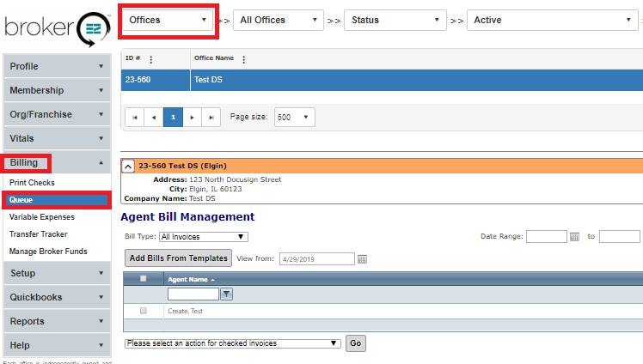The image size is (643, 364).
Task: Click Add Bills From Templates button
Action: 178,258
